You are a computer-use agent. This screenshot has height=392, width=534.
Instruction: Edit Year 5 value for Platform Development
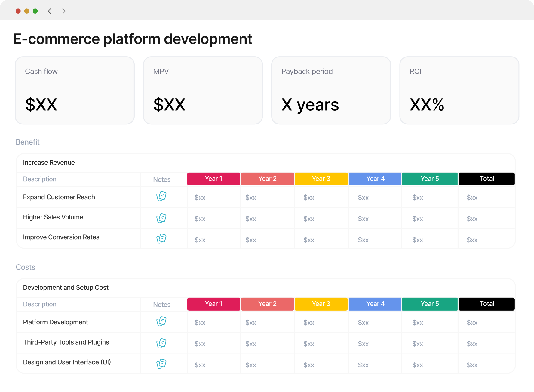tap(418, 323)
